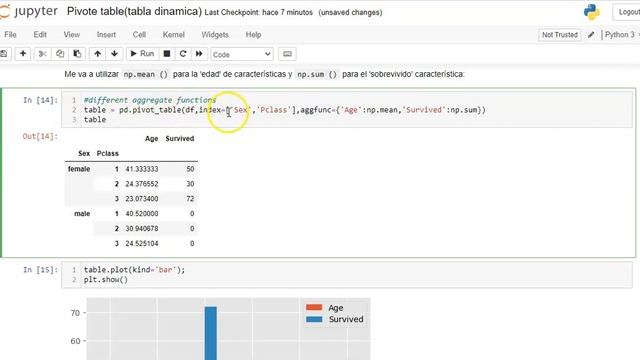Click the pencil edit icon near kernel name
Viewport: 640px width, 360px height.
[x=591, y=35]
